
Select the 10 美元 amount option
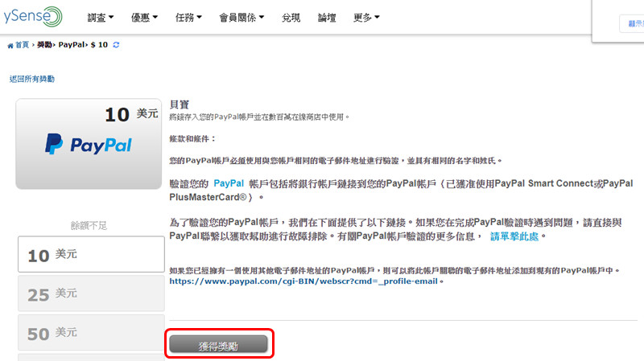(91, 254)
